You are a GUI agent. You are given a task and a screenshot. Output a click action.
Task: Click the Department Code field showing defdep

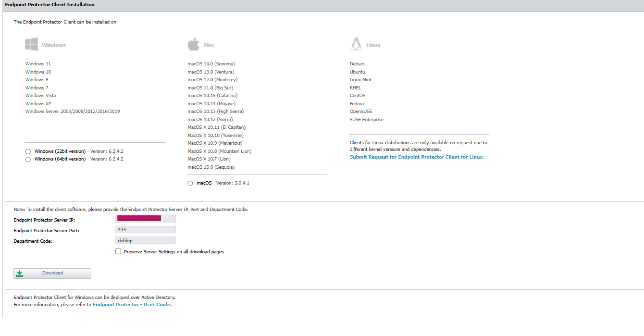145,240
